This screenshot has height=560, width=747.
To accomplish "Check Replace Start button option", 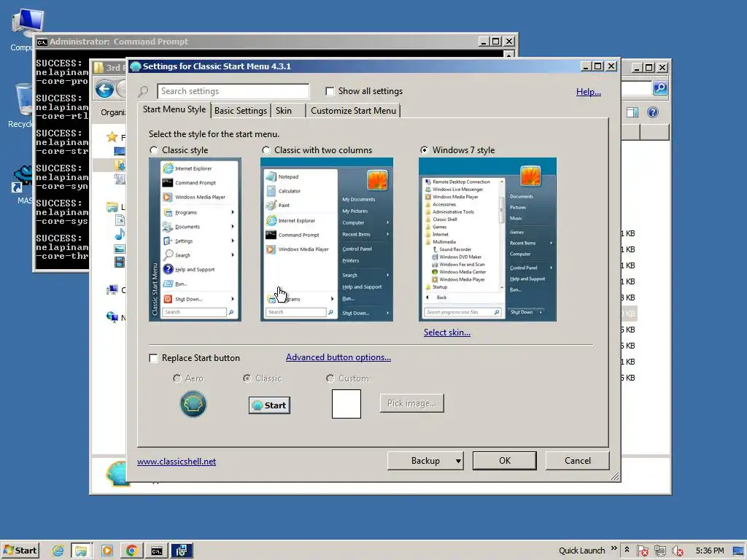I will coord(153,358).
